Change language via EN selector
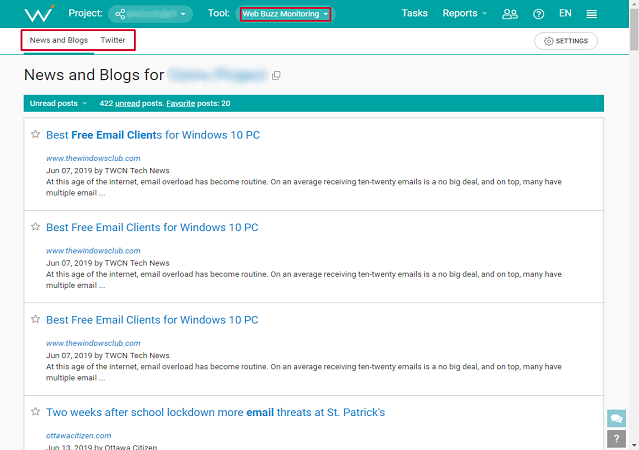The width and height of the screenshot is (639, 450). (x=565, y=13)
